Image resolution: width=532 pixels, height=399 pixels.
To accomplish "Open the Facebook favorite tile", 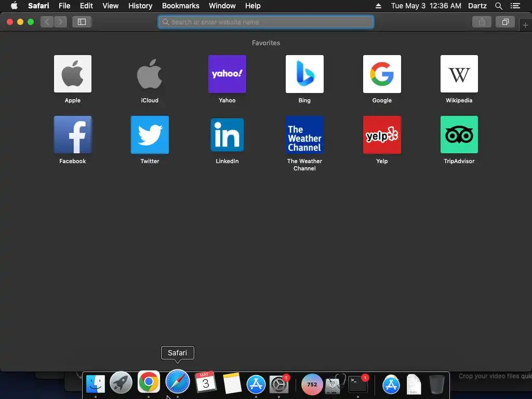I will (73, 135).
